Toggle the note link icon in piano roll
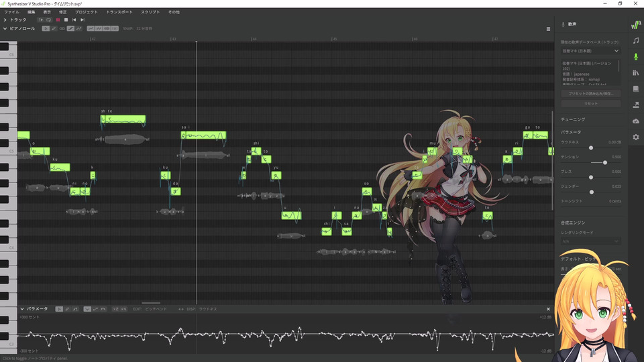 point(62,29)
